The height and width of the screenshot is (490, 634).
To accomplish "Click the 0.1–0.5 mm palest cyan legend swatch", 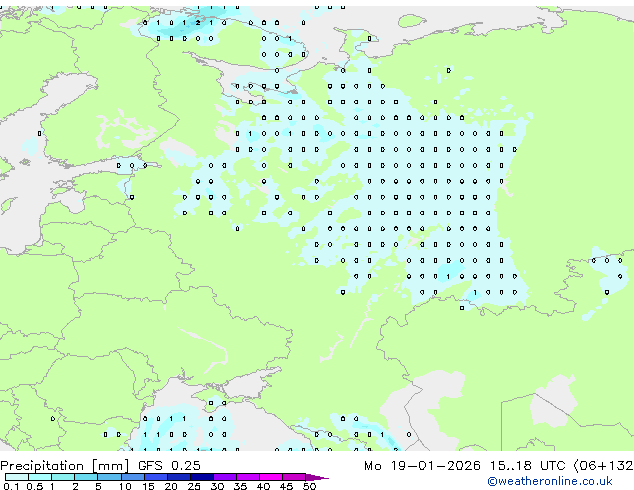I will [x=17, y=477].
